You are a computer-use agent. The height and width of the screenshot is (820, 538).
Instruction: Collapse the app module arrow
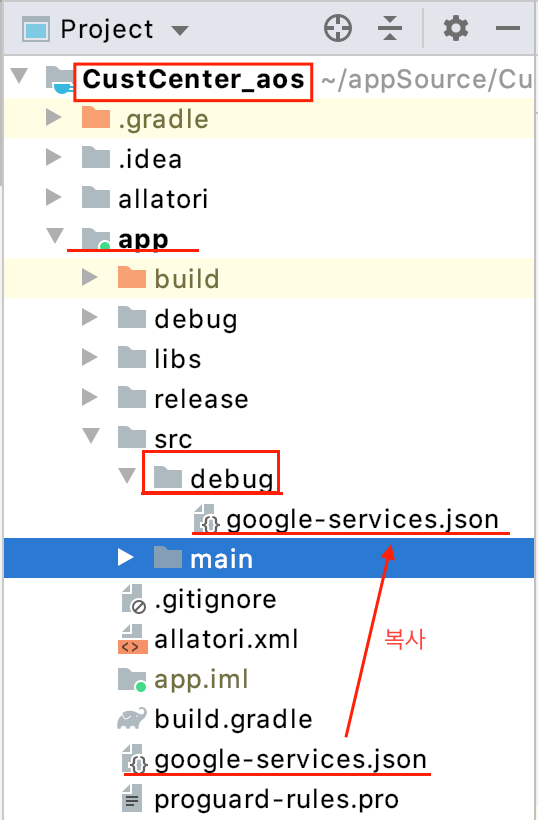click(55, 235)
